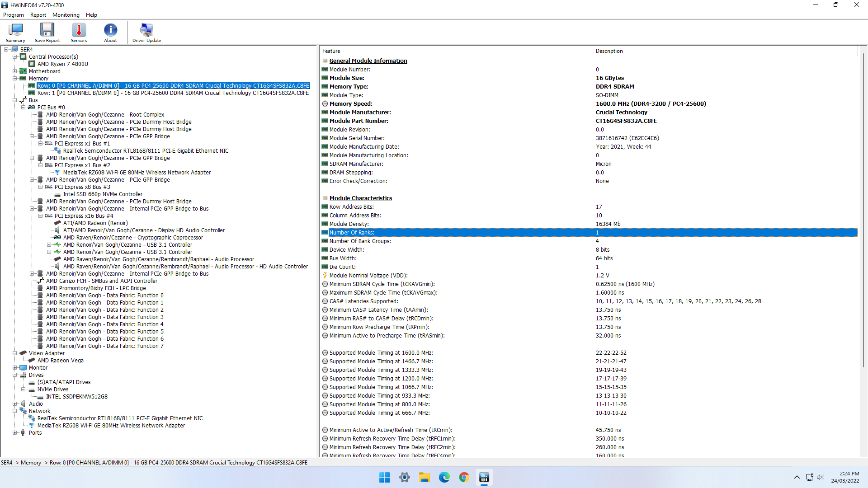Select the Memory Speed row
The height and width of the screenshot is (488, 868).
click(589, 104)
